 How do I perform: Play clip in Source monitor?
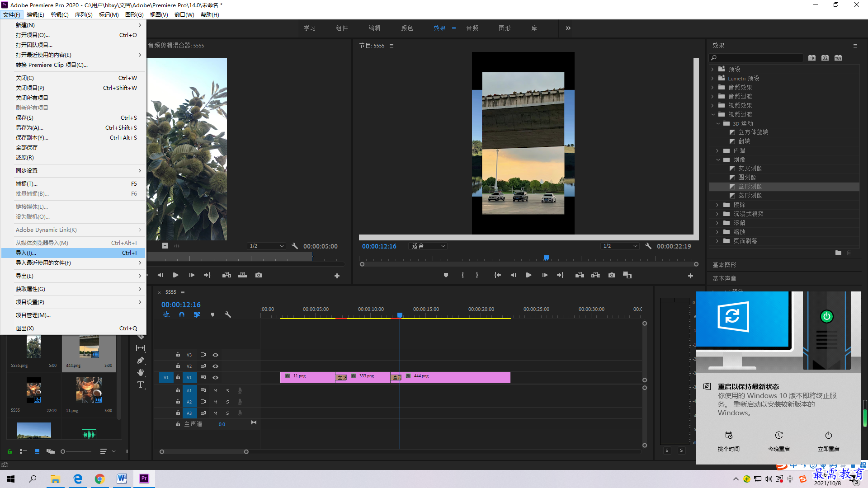point(176,275)
